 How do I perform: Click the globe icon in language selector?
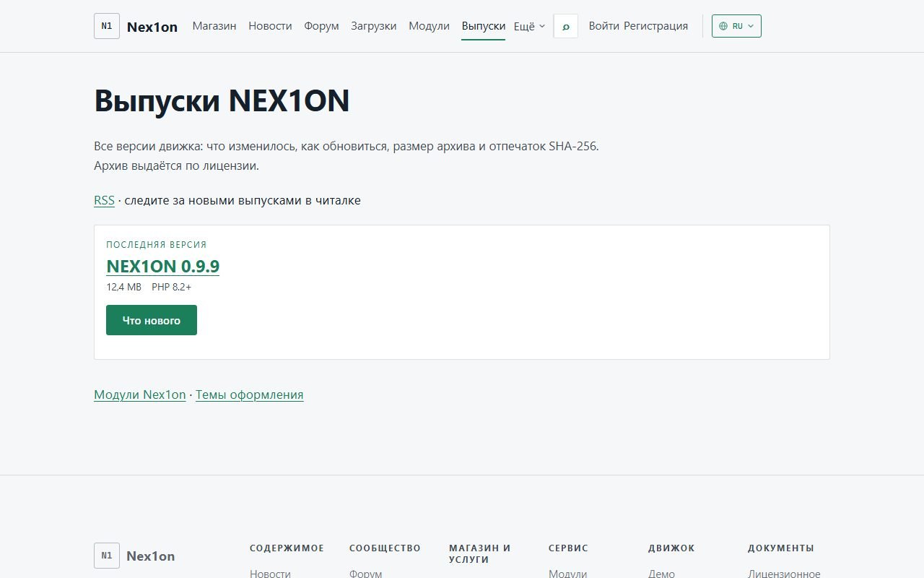pyautogui.click(x=723, y=26)
